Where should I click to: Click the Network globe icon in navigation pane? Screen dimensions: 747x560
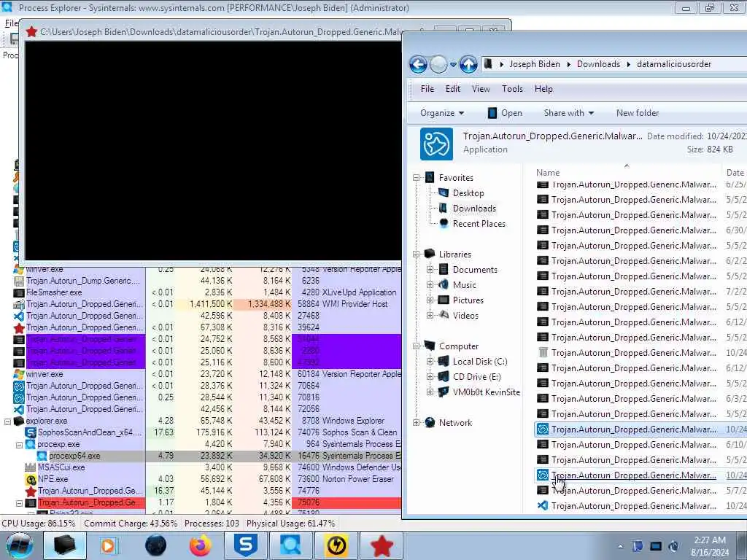click(x=429, y=422)
